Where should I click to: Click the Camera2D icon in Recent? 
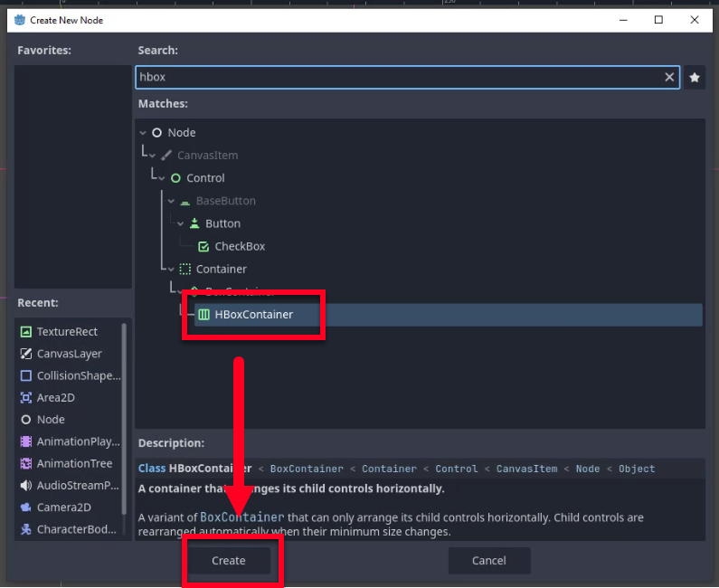tap(26, 507)
